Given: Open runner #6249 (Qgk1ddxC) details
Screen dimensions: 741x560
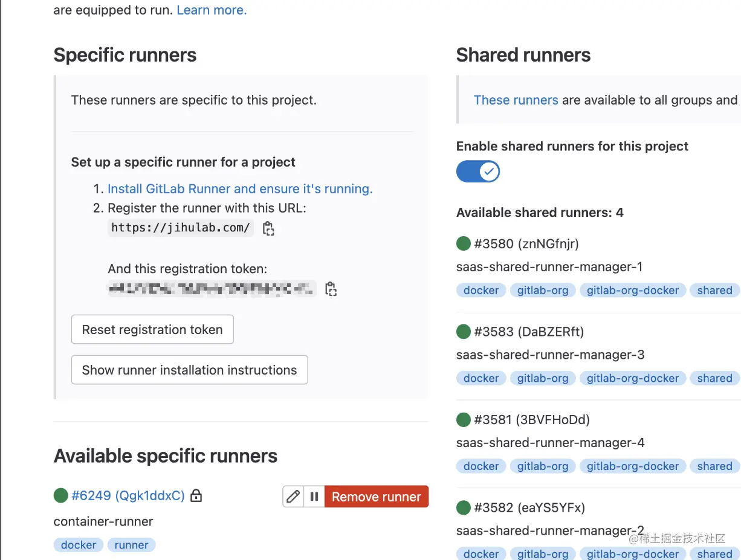Looking at the screenshot, I should (x=128, y=496).
